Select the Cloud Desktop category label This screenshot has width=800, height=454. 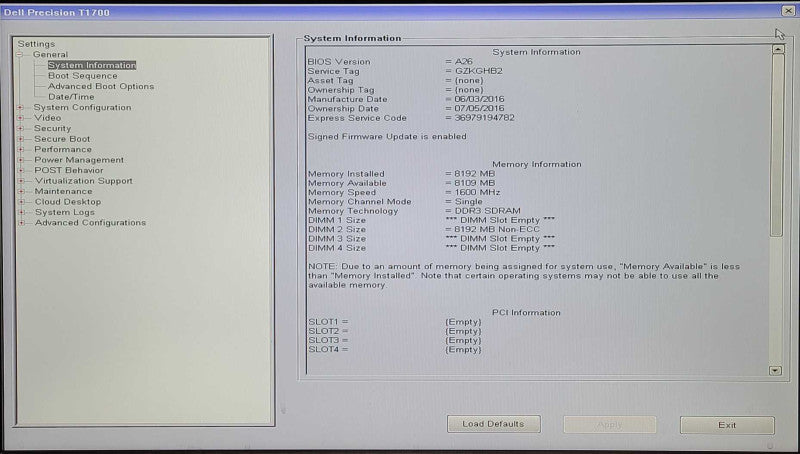68,202
